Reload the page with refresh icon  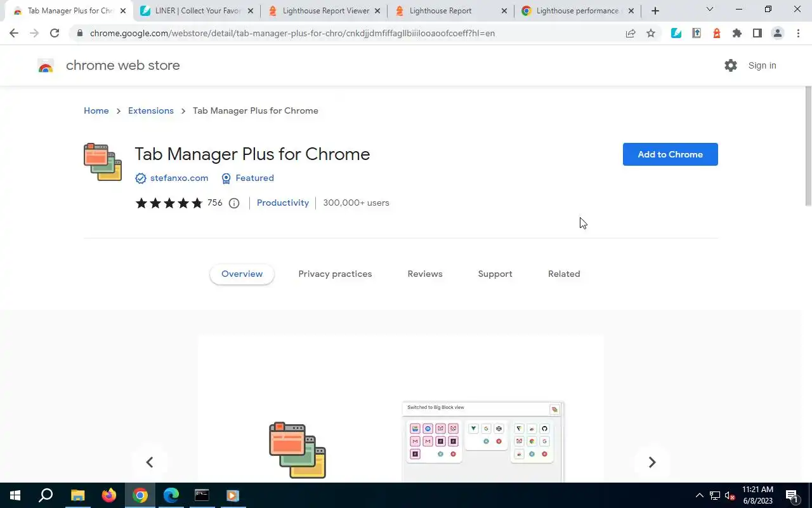click(x=55, y=33)
